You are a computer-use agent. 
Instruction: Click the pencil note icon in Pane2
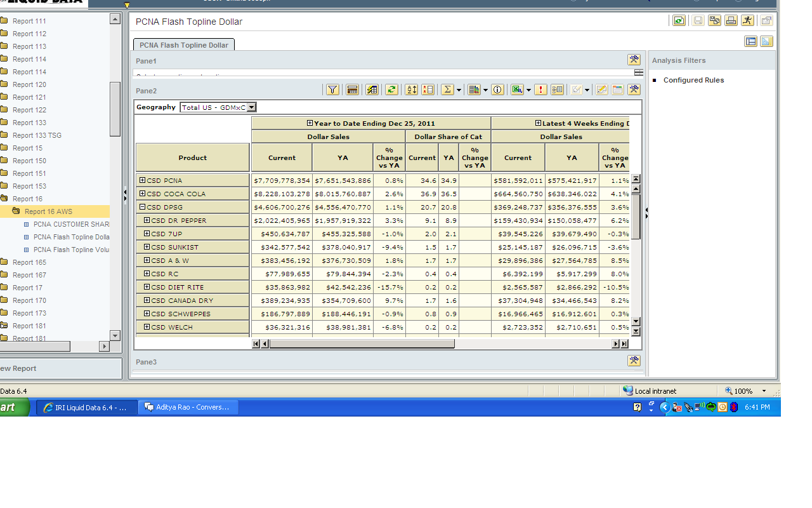coord(601,90)
